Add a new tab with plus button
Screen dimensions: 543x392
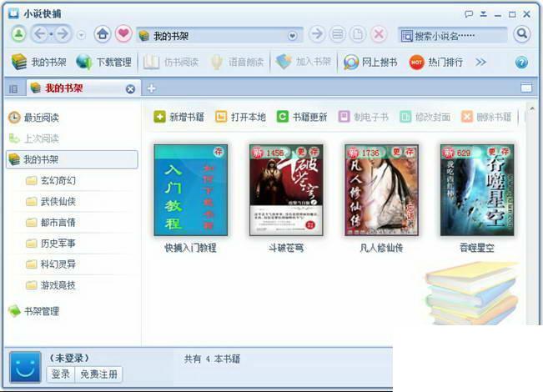[x=151, y=88]
